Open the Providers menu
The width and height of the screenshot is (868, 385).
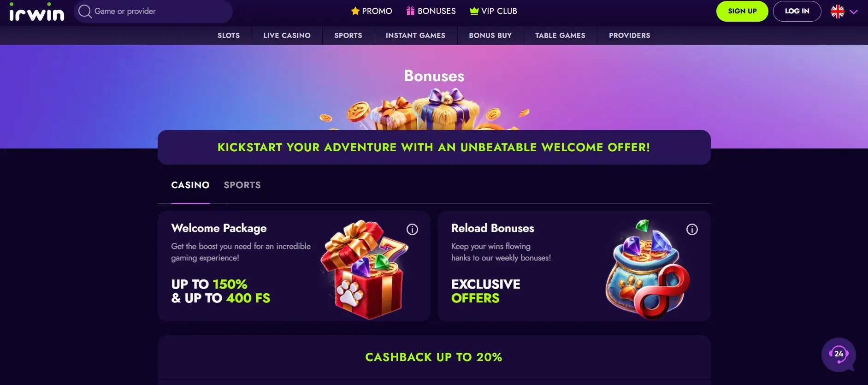(x=629, y=36)
